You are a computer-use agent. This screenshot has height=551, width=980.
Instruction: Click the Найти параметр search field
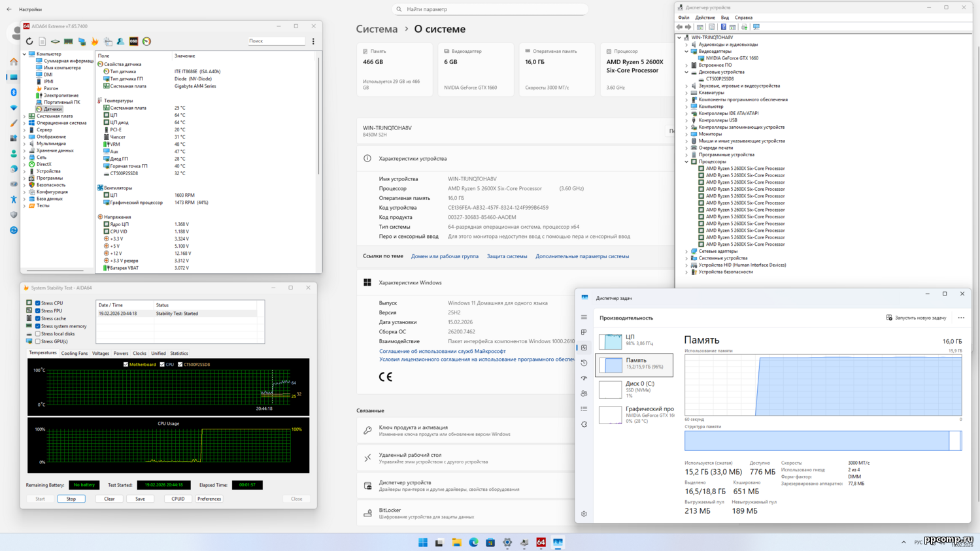coord(490,9)
